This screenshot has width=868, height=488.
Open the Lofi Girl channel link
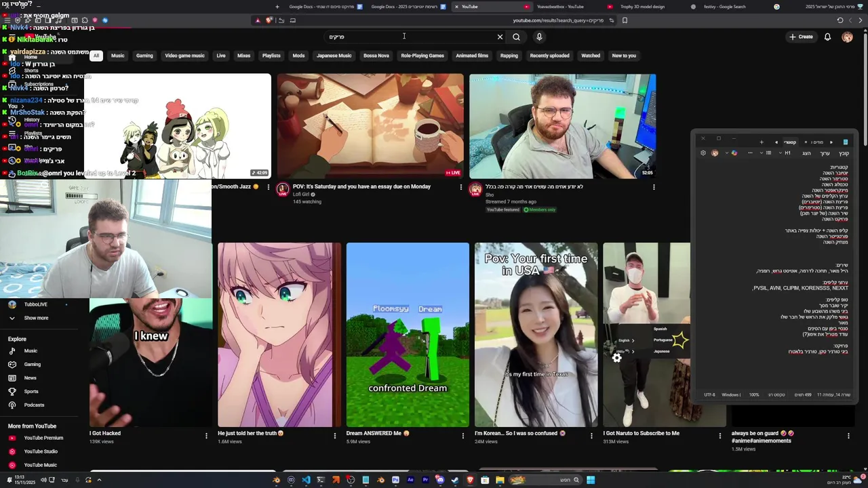coord(301,195)
